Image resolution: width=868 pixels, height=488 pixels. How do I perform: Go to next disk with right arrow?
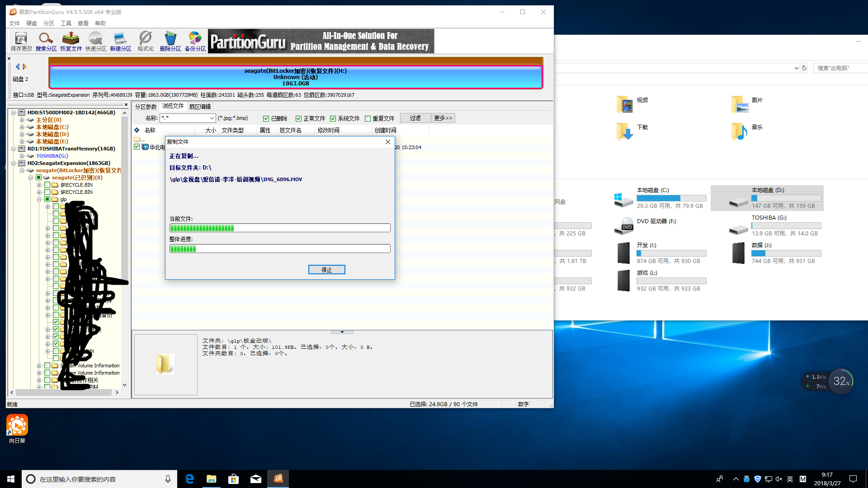coord(25,66)
